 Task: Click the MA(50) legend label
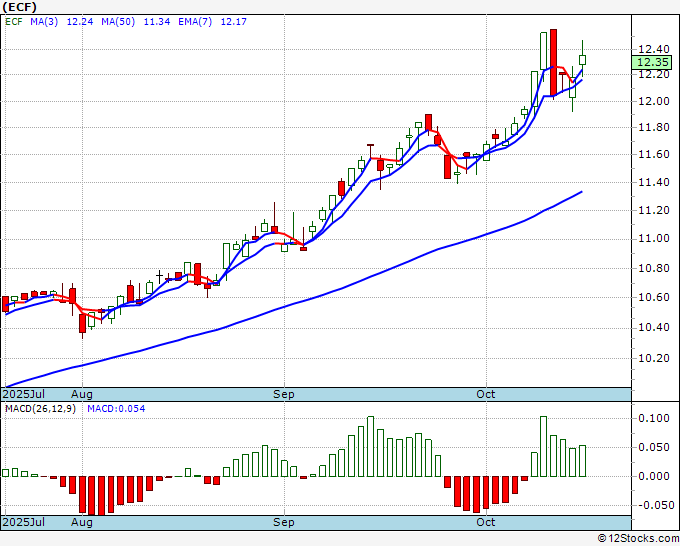[118, 22]
